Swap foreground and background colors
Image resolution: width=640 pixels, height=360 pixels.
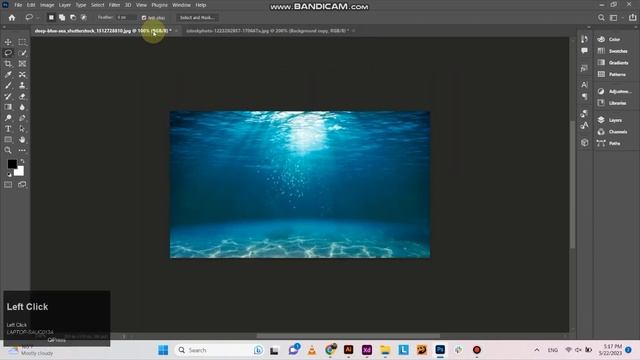22,161
